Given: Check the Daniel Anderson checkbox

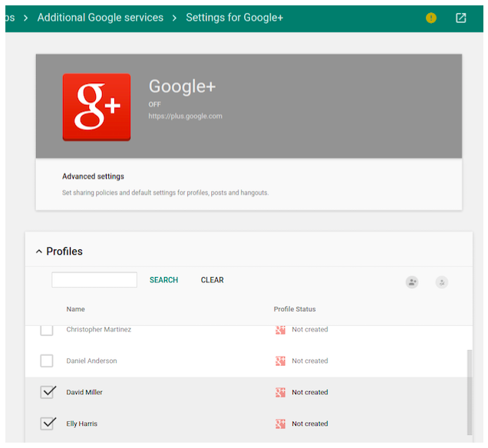Looking at the screenshot, I should [47, 361].
